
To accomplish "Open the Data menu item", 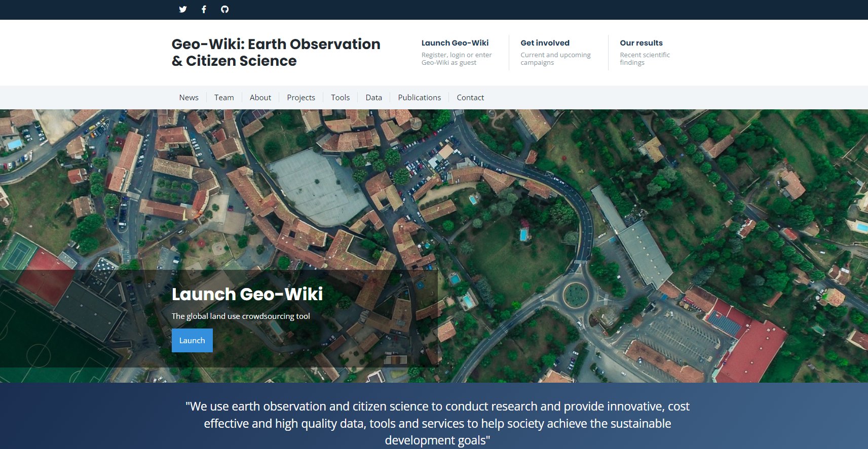I will (x=374, y=98).
